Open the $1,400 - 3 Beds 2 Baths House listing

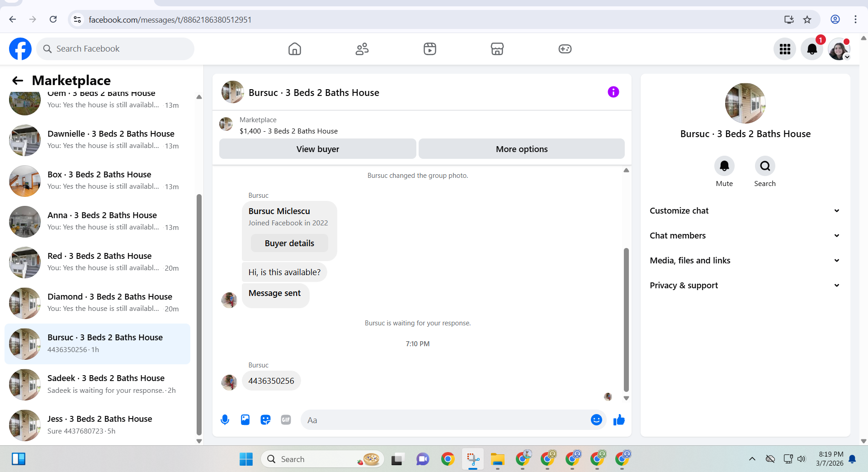tap(288, 131)
